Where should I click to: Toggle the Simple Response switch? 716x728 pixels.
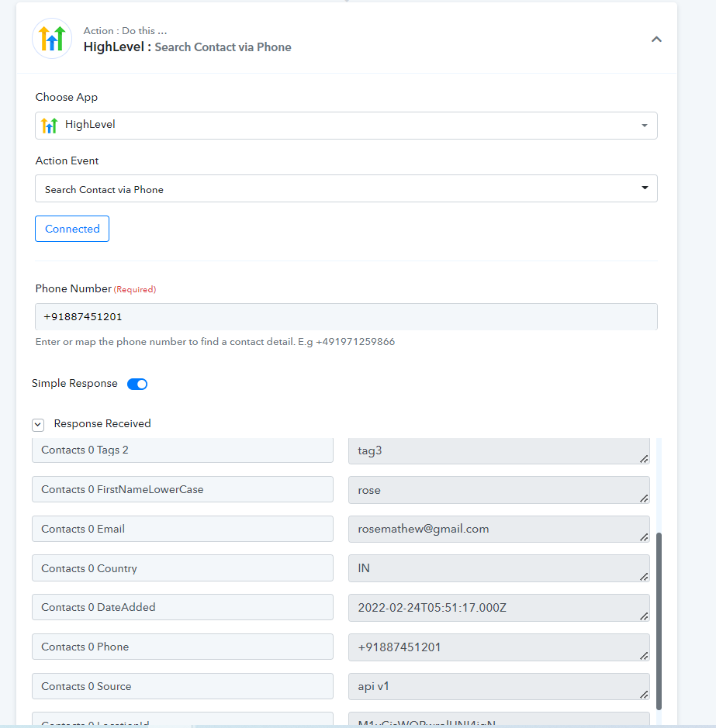pos(137,384)
